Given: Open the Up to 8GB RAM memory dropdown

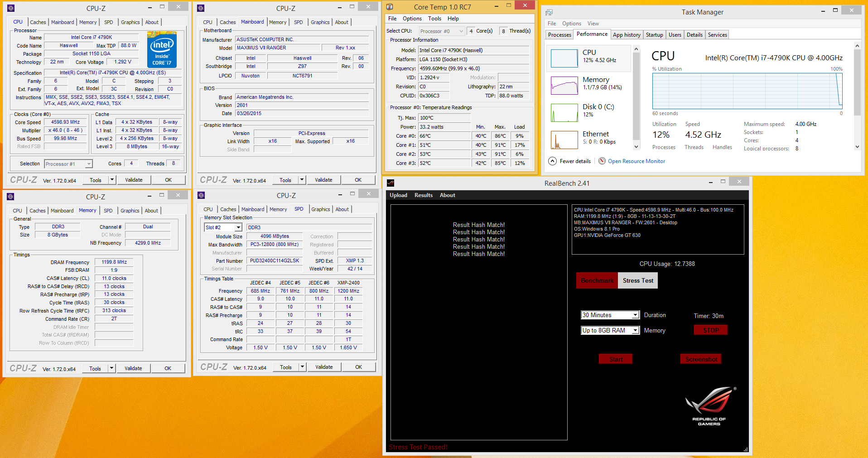Looking at the screenshot, I should [x=635, y=331].
